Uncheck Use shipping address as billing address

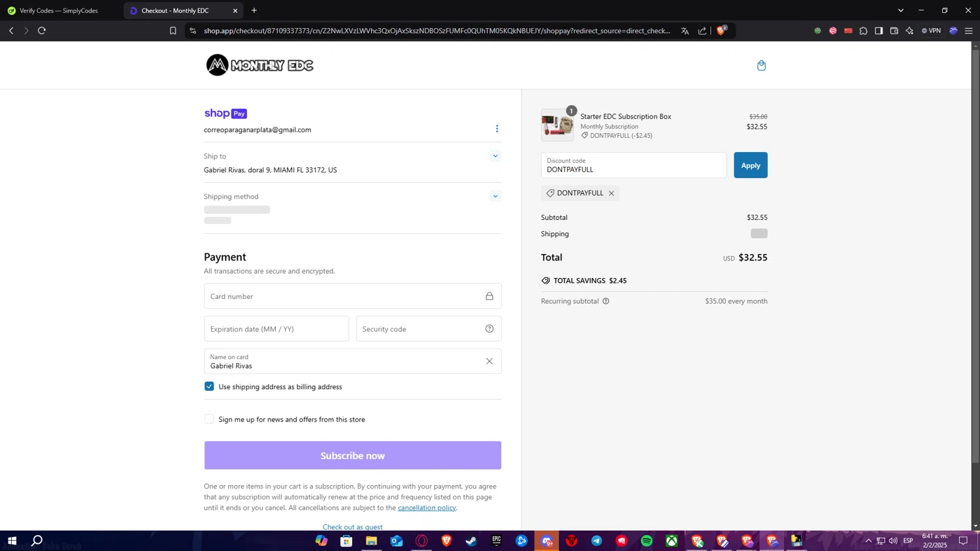(x=209, y=386)
